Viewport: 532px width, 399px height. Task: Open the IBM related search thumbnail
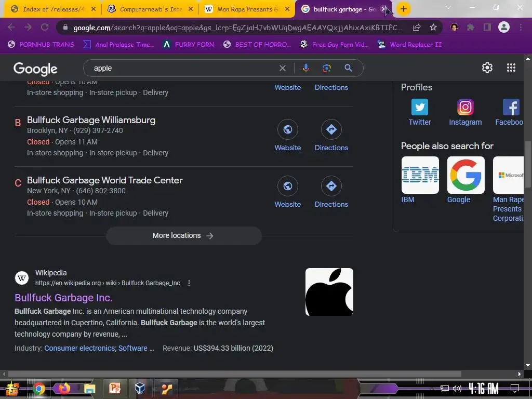[420, 175]
